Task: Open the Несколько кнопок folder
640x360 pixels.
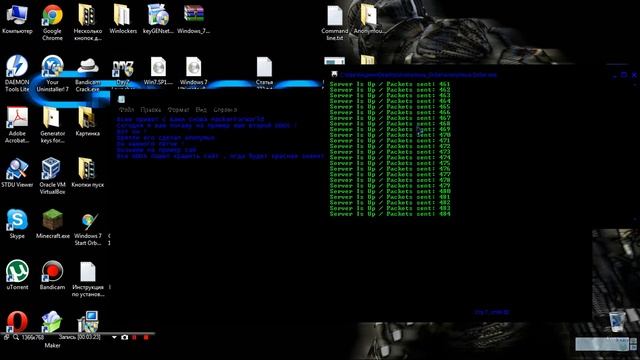Action: click(x=87, y=22)
